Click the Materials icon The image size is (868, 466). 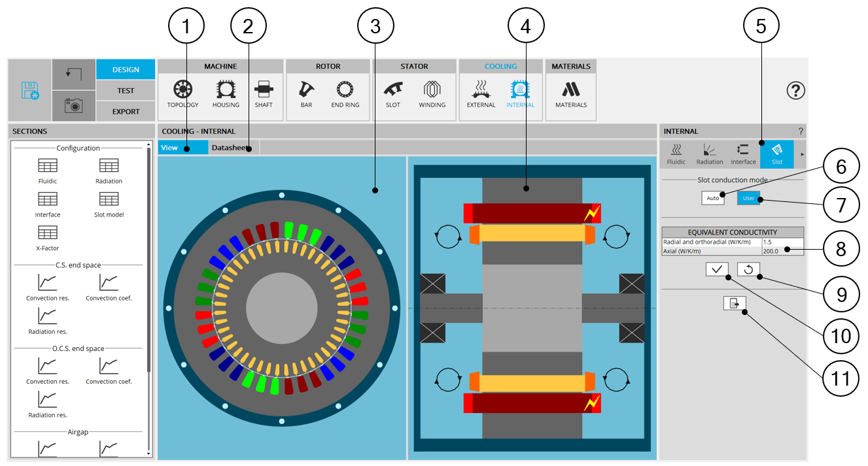pyautogui.click(x=571, y=90)
